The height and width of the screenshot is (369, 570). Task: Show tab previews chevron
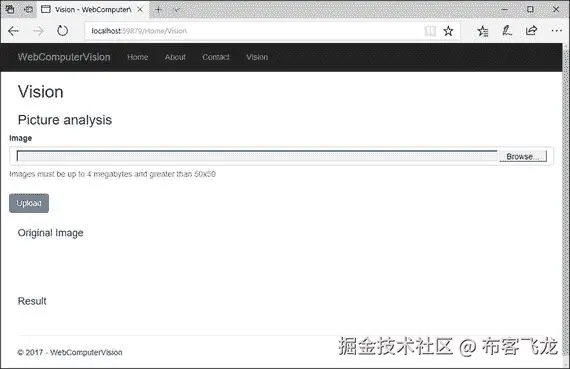[177, 10]
